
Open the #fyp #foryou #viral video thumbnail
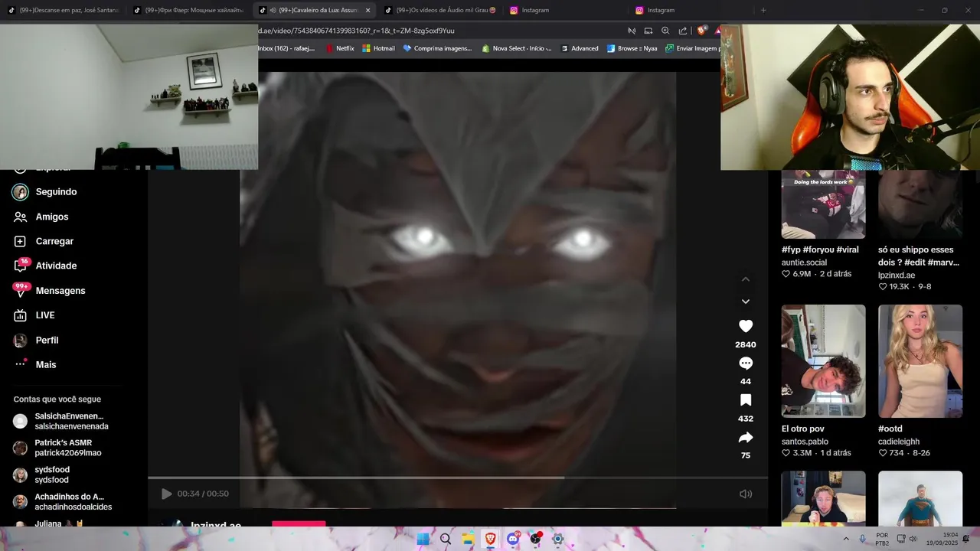click(823, 204)
